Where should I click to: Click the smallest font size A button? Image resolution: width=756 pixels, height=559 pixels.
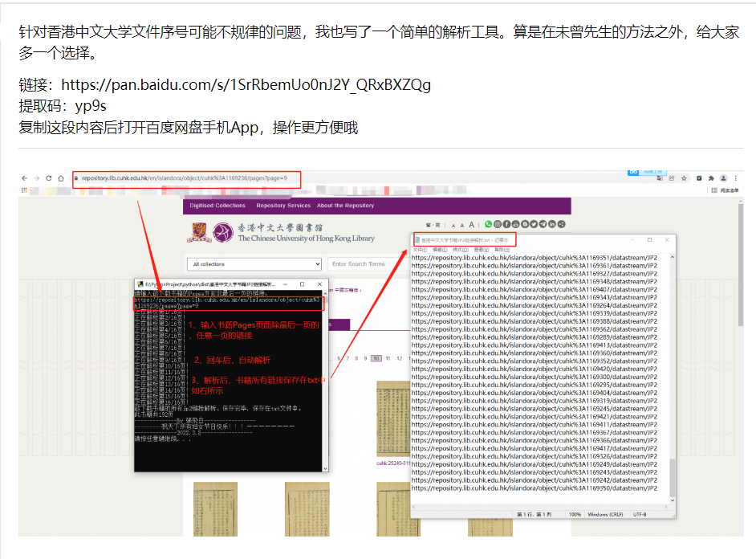click(453, 225)
